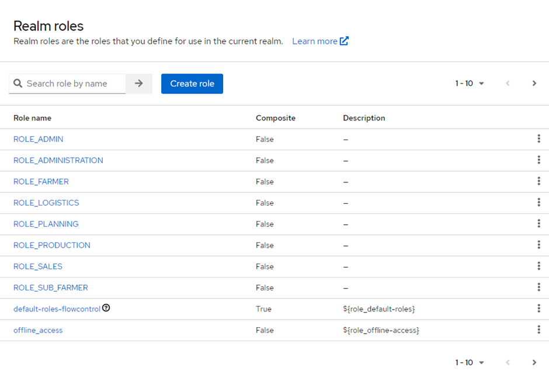This screenshot has height=392, width=549.
Task: Open kebab menu for ROLE_PLANNING row
Action: (538, 224)
